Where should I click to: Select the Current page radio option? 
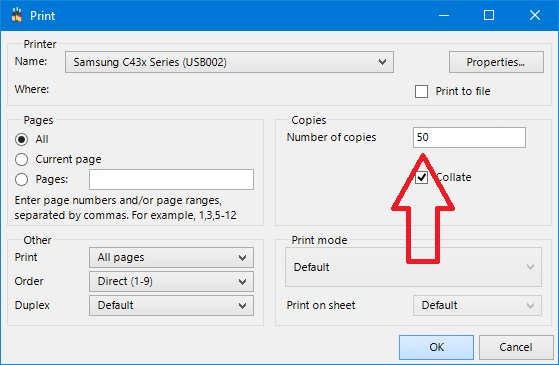(x=21, y=159)
